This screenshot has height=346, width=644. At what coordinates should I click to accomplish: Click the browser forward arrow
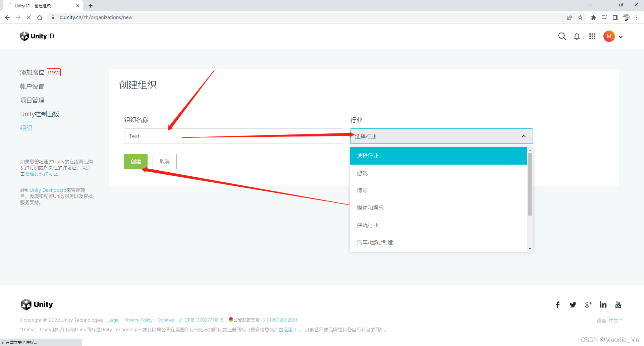click(x=18, y=17)
